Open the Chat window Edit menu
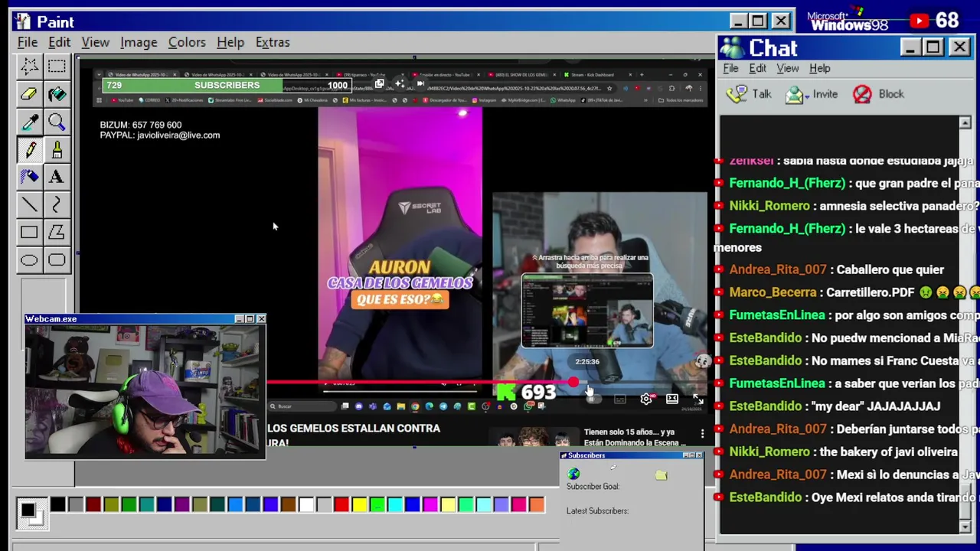 (x=757, y=68)
